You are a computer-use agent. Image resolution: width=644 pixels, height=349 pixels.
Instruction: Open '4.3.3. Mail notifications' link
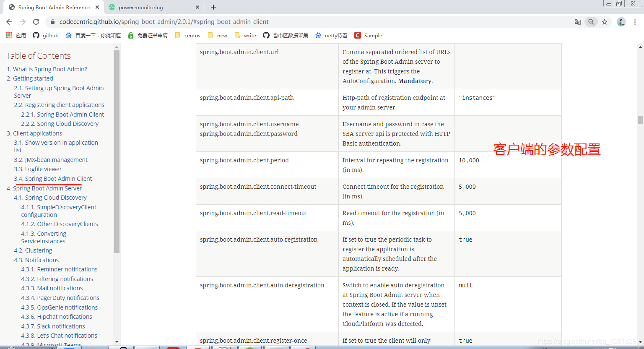pos(52,288)
